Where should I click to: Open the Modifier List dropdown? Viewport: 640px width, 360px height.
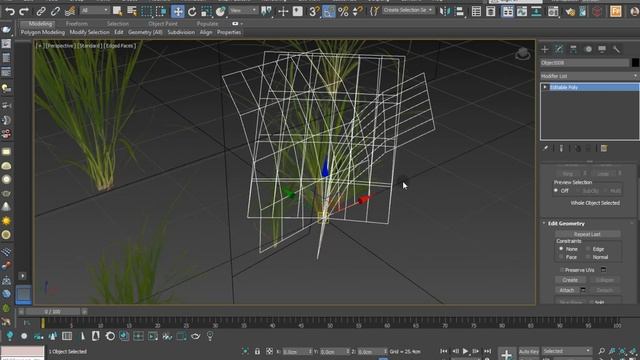[589, 76]
